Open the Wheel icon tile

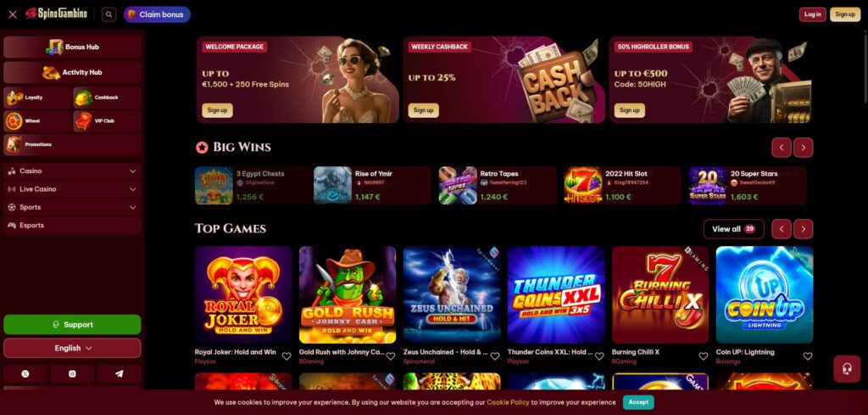(37, 121)
